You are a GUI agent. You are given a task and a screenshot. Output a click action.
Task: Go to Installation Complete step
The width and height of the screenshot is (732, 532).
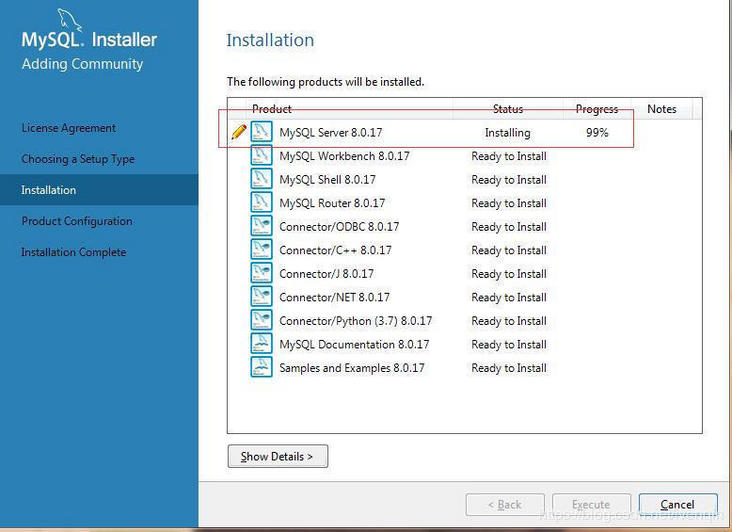click(x=74, y=252)
